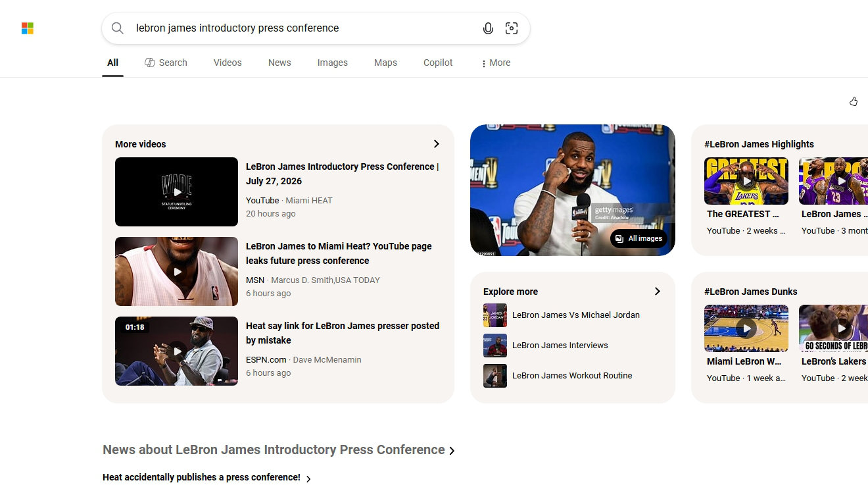Open visual search camera icon
The width and height of the screenshot is (868, 489).
[512, 28]
